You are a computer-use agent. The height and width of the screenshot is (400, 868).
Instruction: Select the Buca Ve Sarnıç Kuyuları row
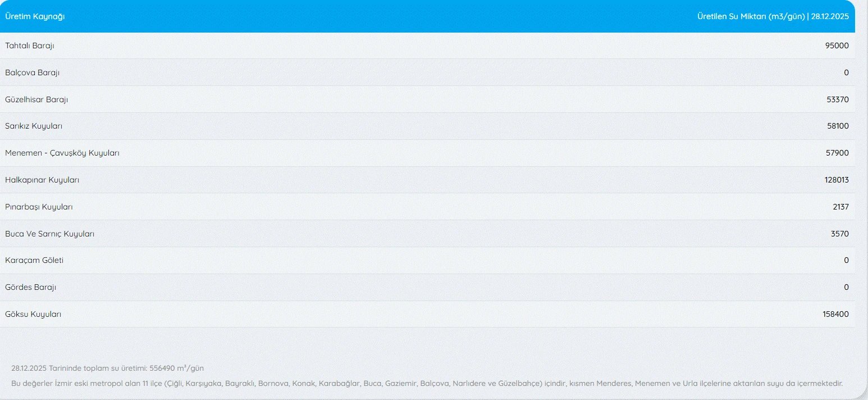427,234
